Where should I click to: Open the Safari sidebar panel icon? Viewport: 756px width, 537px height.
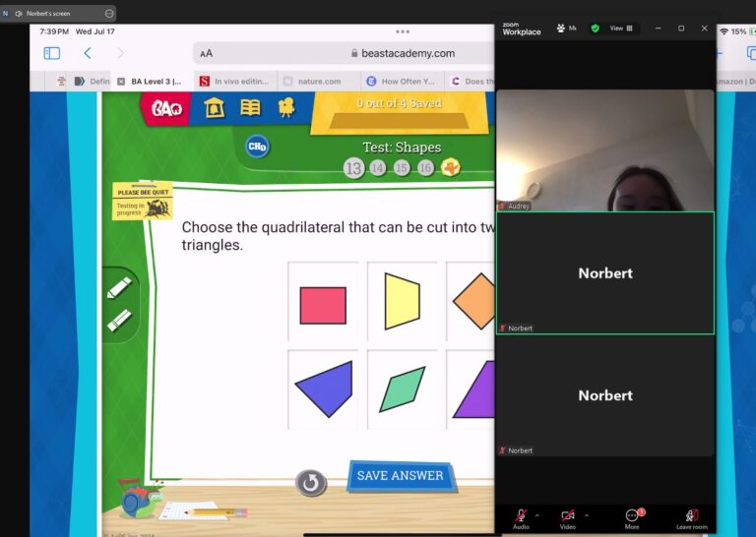click(52, 53)
